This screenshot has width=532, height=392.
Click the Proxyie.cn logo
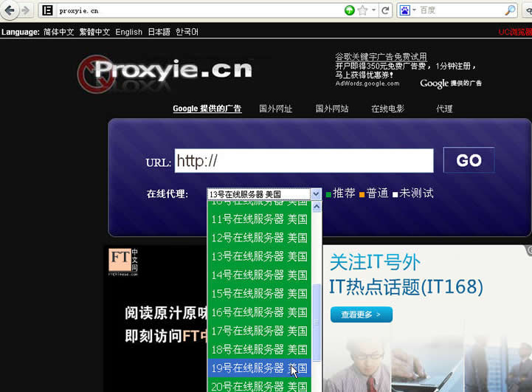[165, 74]
